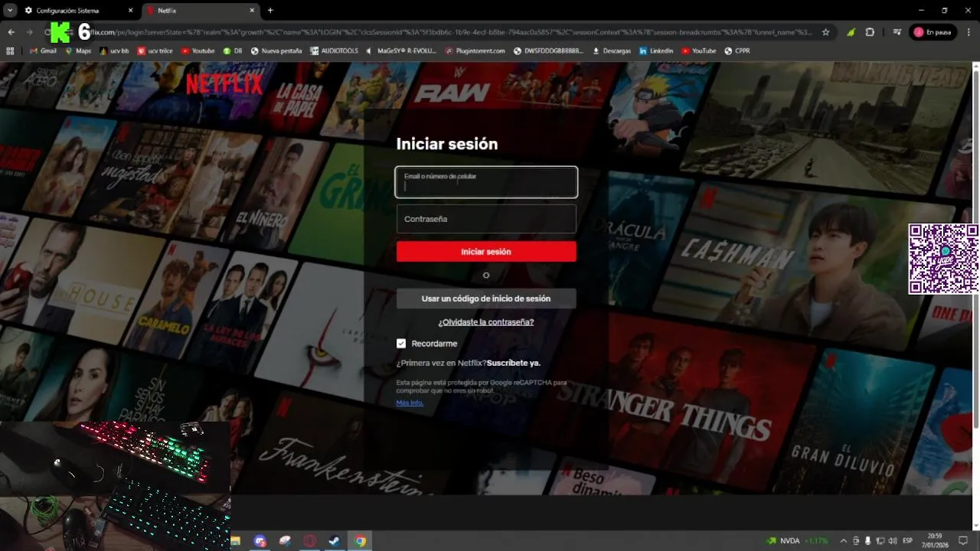Open the 'ucv trilce' bookmark
The height and width of the screenshot is (551, 980).
point(154,51)
